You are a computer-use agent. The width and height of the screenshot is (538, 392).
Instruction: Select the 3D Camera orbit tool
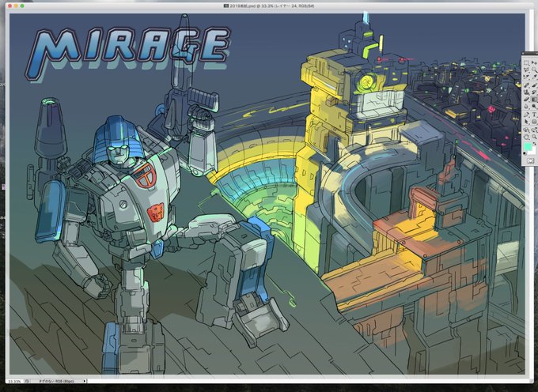click(534, 130)
